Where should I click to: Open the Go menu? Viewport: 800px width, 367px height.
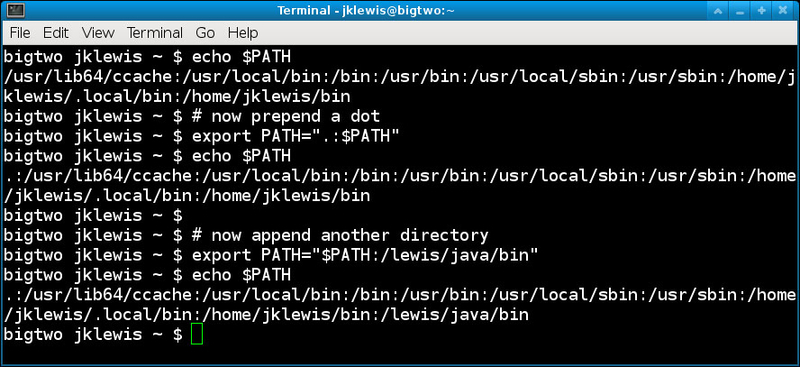(205, 33)
